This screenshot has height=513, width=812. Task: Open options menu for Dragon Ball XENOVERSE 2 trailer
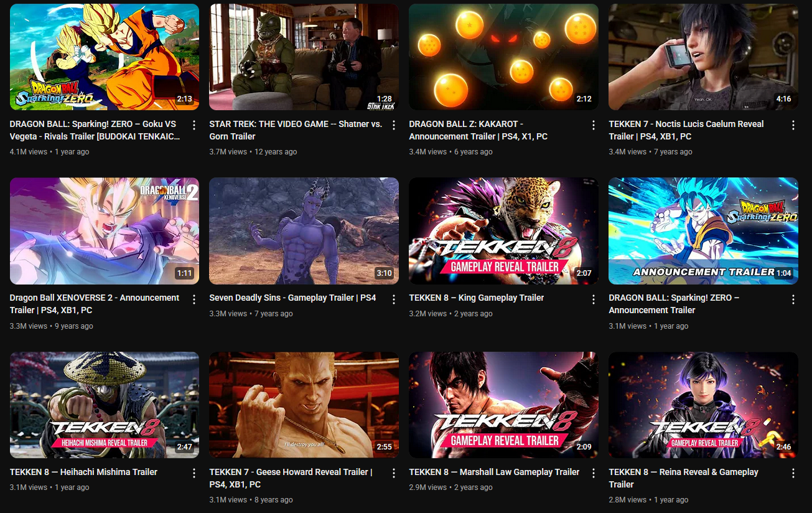pyautogui.click(x=194, y=299)
